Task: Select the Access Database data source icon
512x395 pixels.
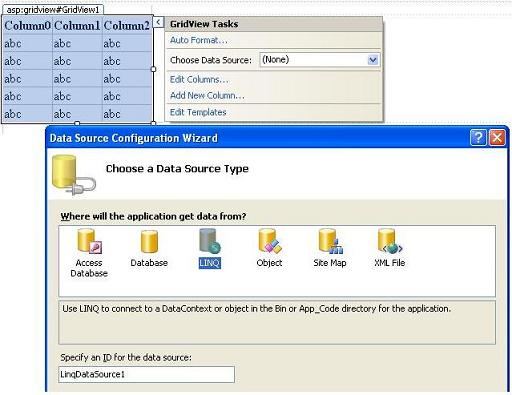Action: tap(89, 253)
